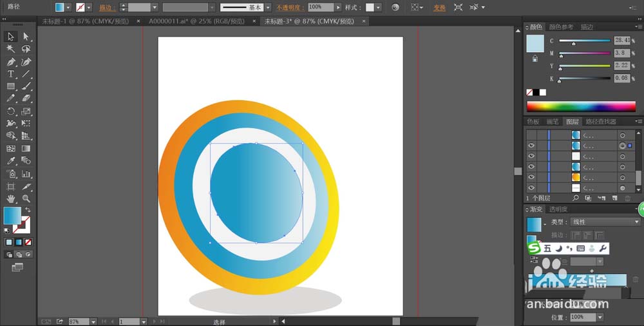This screenshot has width=644, height=326.
Task: Select the Line Segment tool
Action: [x=26, y=74]
